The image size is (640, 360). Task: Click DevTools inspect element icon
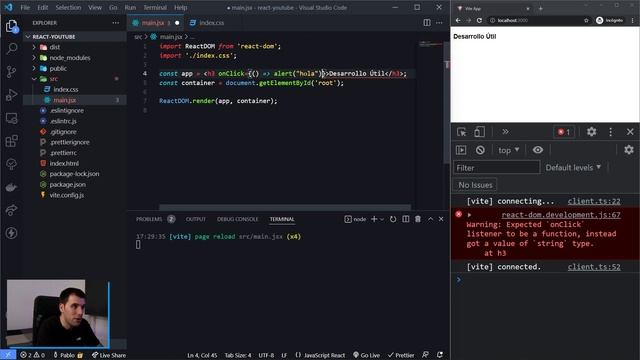462,132
